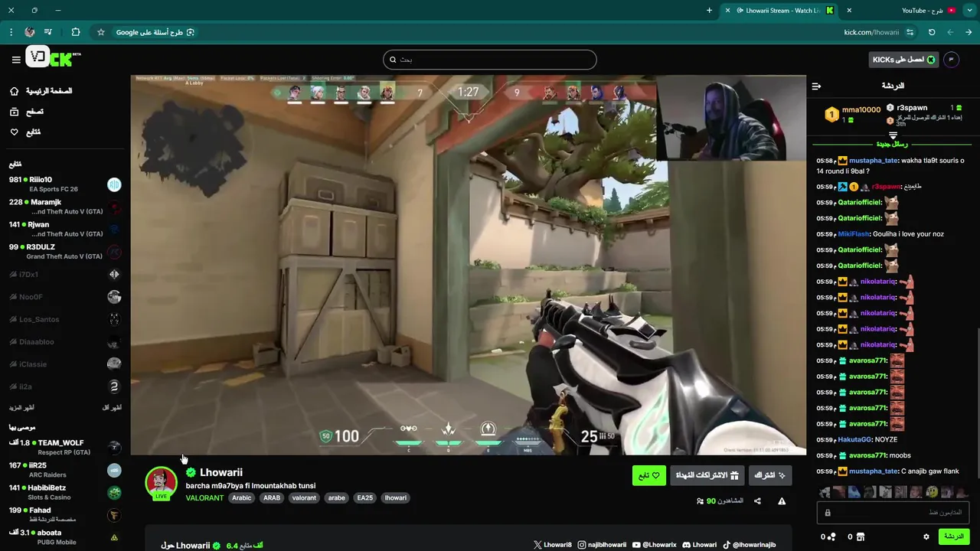Click the mma10000 gifter leaderboard entry
This screenshot has height=551, width=980.
click(852, 115)
